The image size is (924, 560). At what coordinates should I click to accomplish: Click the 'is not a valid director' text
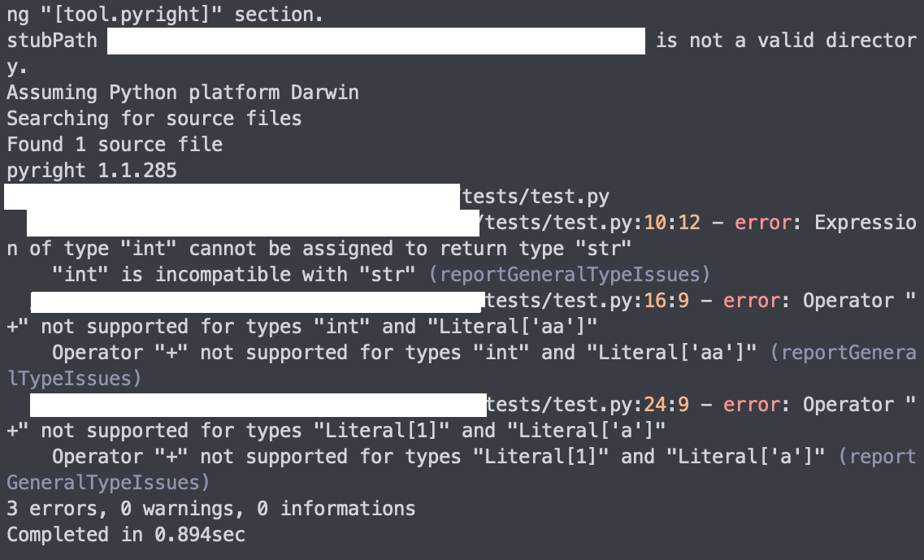[786, 41]
